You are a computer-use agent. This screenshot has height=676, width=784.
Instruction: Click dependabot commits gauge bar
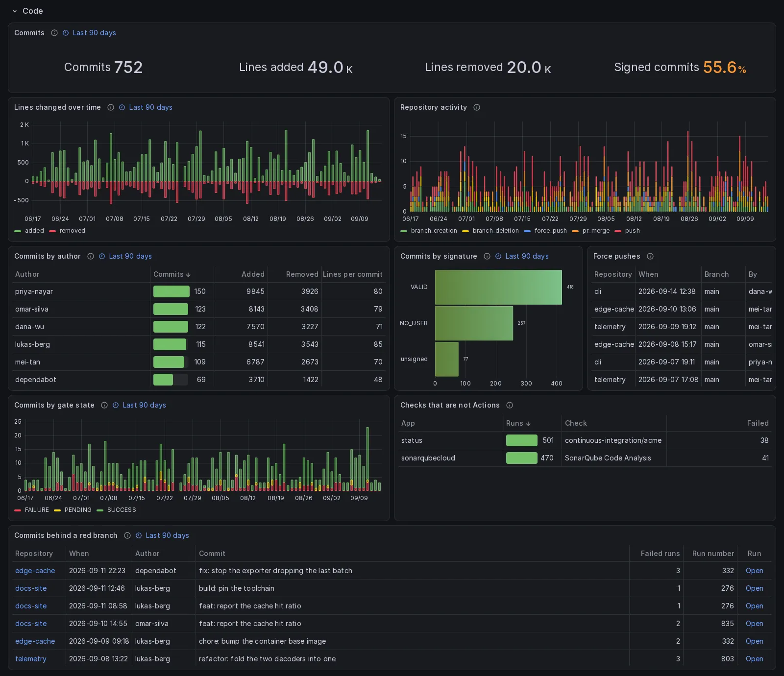pyautogui.click(x=171, y=380)
